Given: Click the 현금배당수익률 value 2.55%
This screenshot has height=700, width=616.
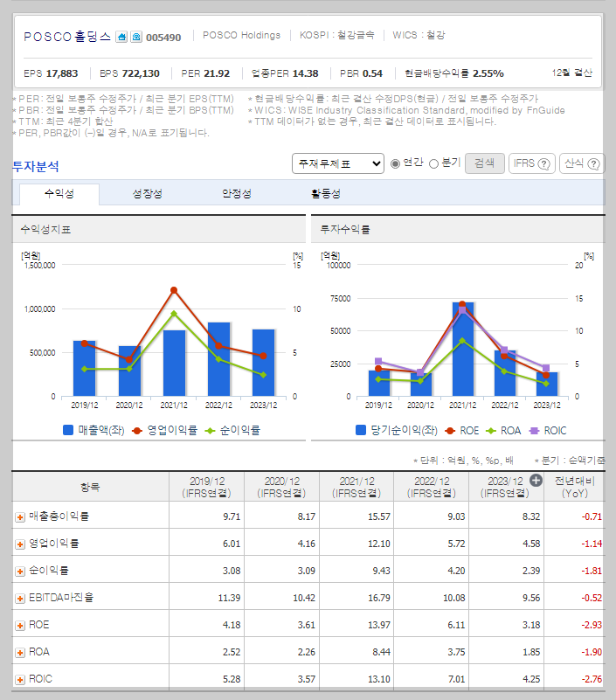Looking at the screenshot, I should (488, 73).
